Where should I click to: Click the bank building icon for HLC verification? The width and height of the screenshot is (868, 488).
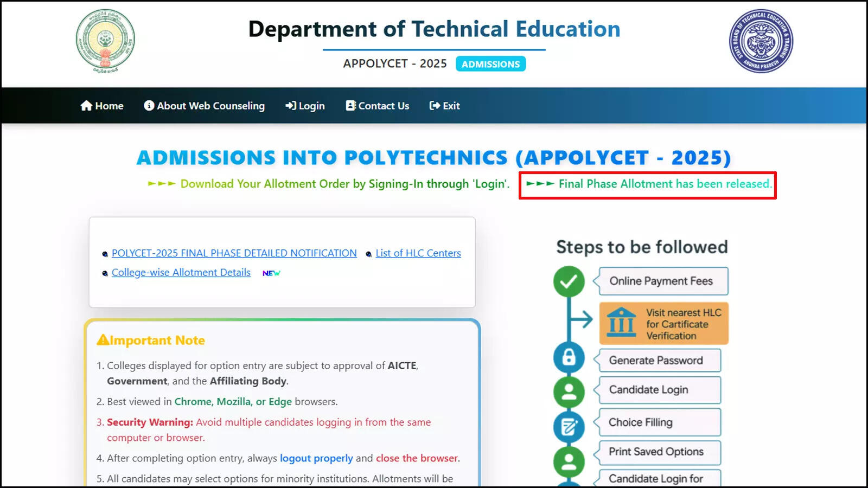pos(622,323)
